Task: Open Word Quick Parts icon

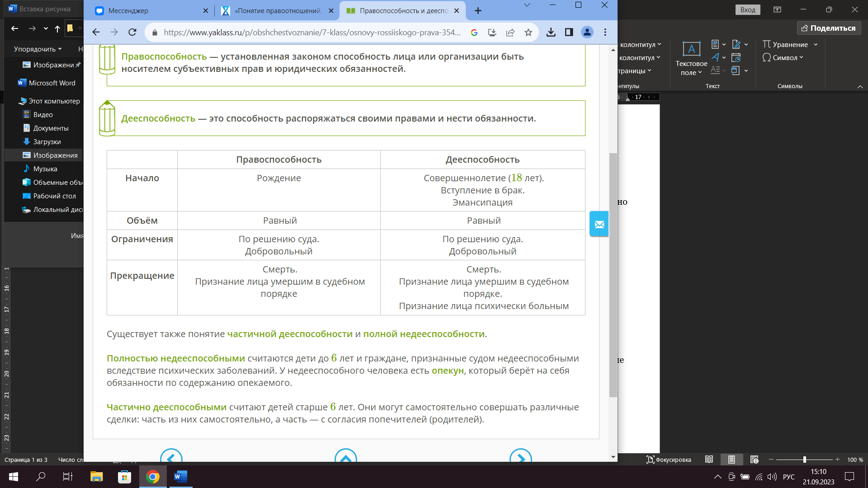Action: tap(718, 44)
